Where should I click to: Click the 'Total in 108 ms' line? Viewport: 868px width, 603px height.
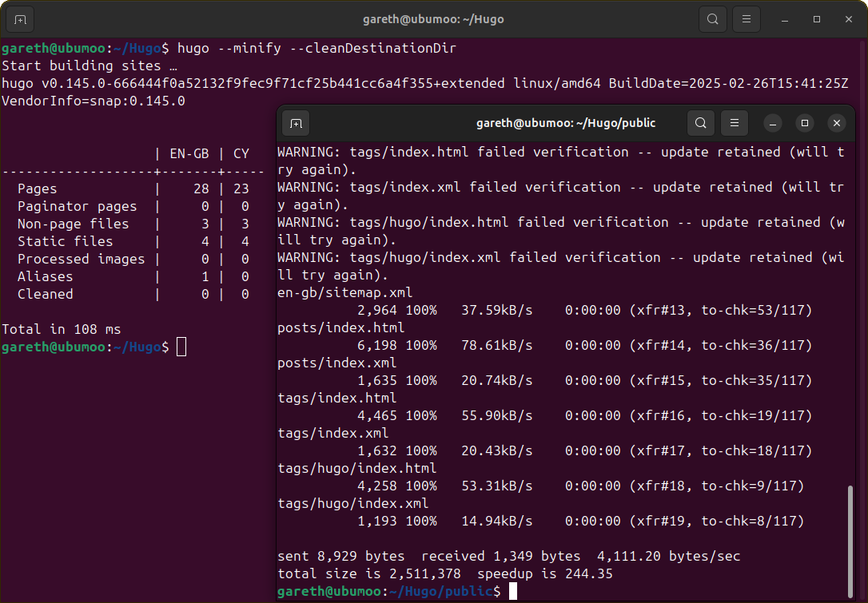click(x=62, y=330)
